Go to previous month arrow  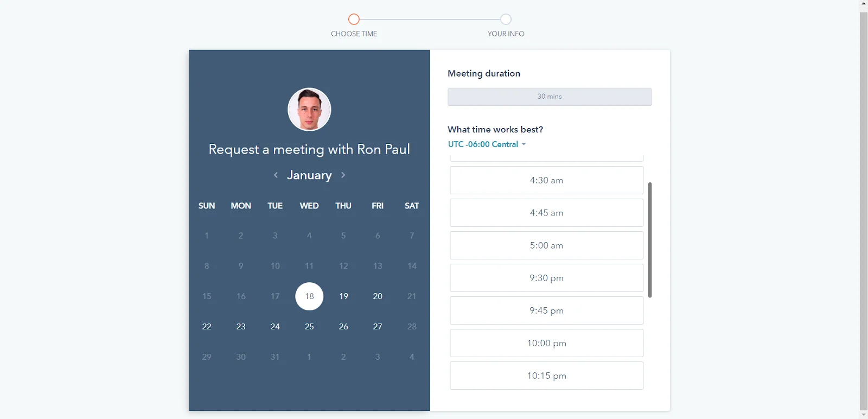276,175
